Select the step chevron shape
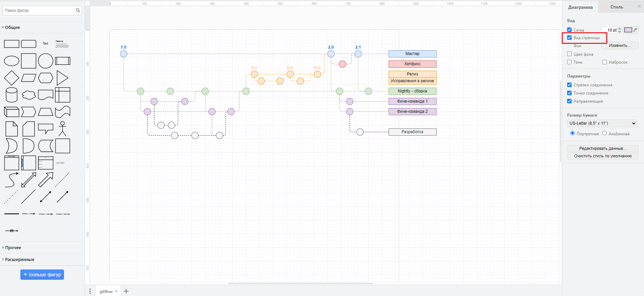This screenshot has width=644, height=296. 29,112
